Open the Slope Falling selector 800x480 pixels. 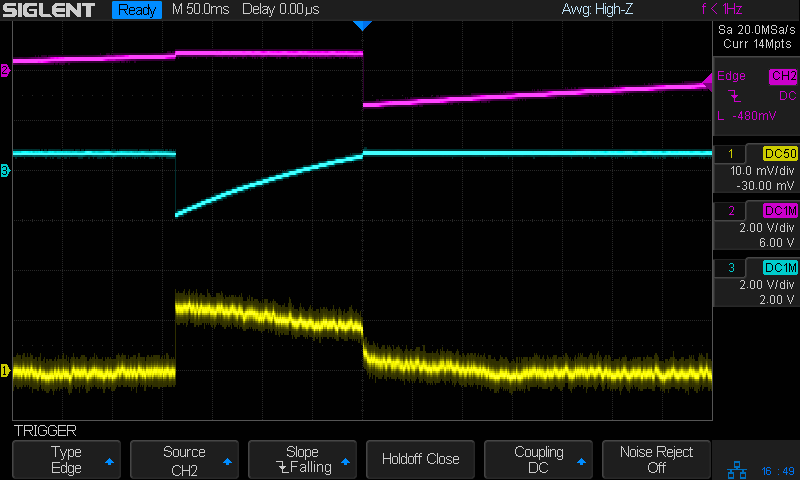[x=302, y=459]
